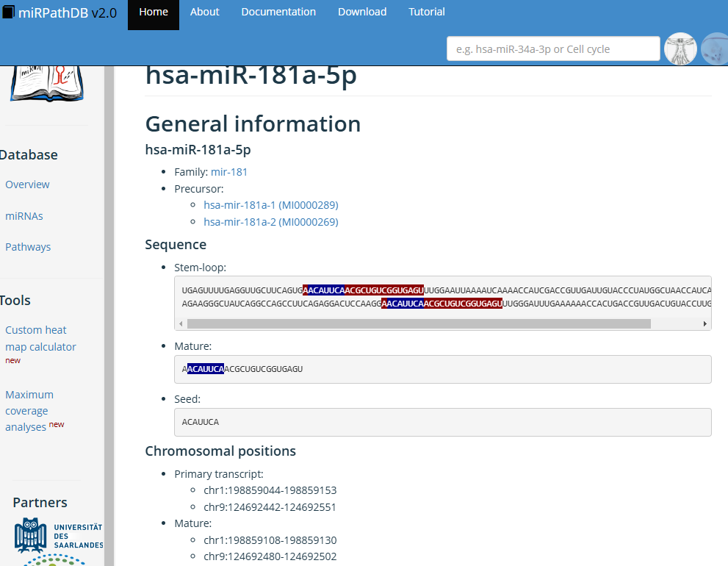Open the Documentation menu item

click(x=278, y=12)
